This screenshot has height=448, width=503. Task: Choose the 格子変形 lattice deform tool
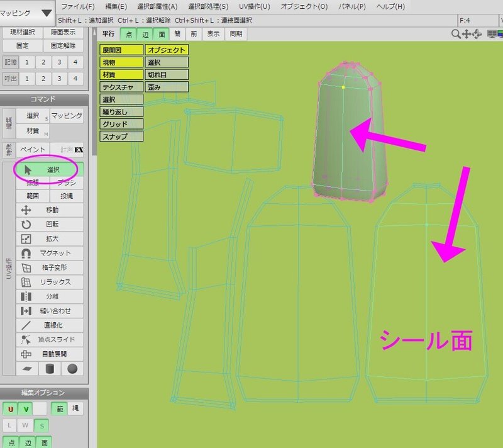click(x=50, y=267)
